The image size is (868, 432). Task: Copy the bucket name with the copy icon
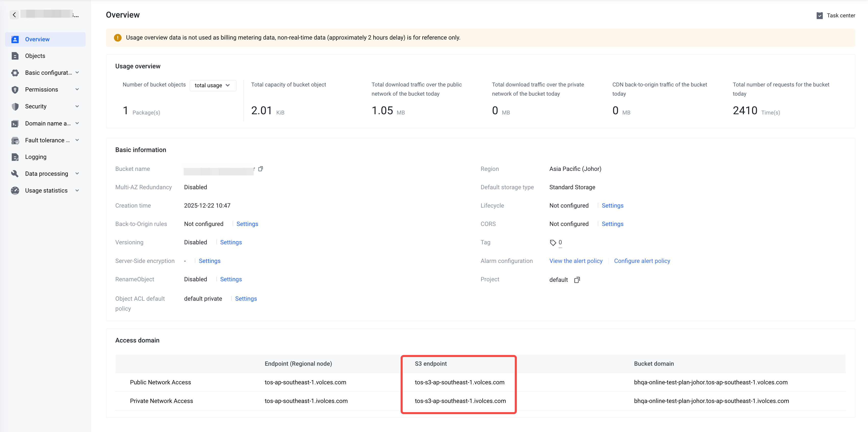[260, 169]
